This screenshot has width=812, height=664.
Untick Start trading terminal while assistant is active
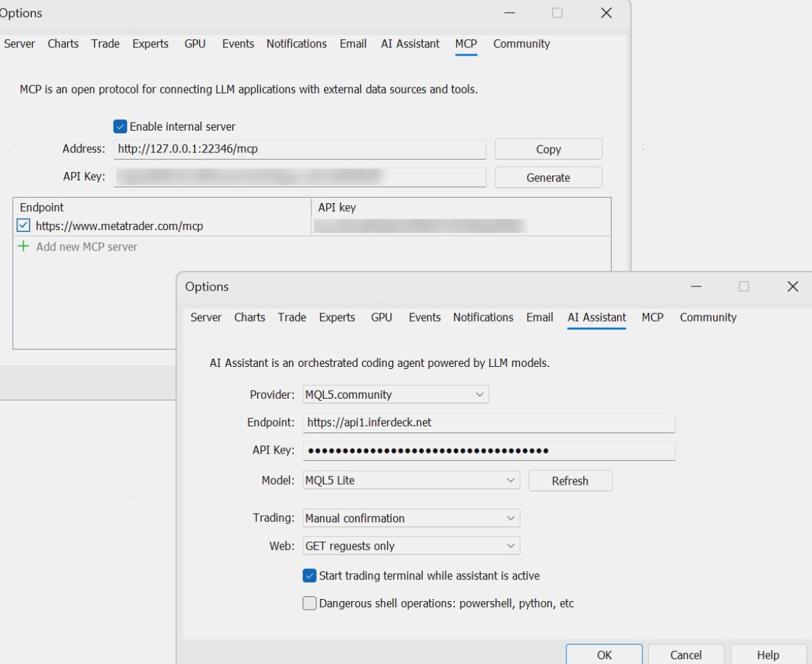click(x=309, y=576)
